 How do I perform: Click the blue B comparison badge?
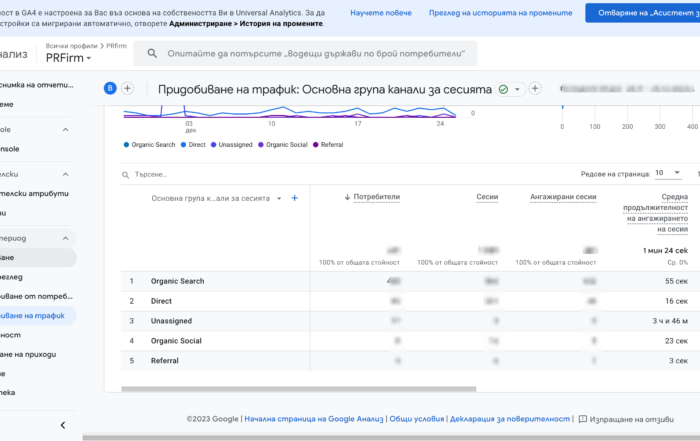tap(110, 88)
